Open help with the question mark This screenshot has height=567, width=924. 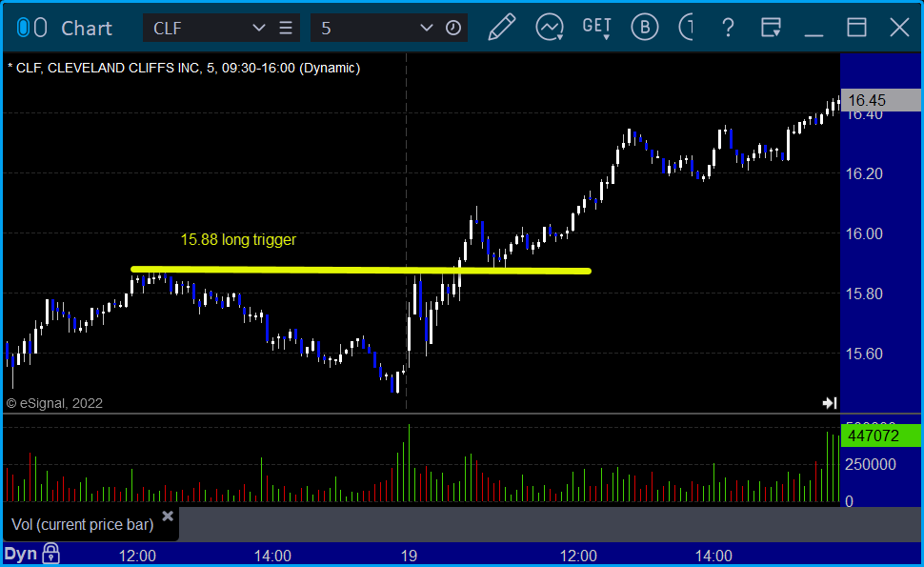pyautogui.click(x=729, y=28)
